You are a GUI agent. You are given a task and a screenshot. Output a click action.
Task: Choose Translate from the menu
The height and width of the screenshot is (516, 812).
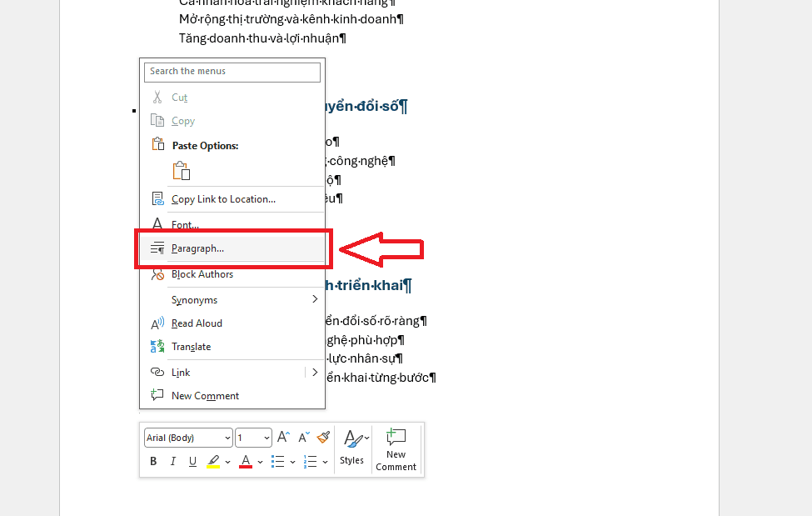tap(232, 347)
